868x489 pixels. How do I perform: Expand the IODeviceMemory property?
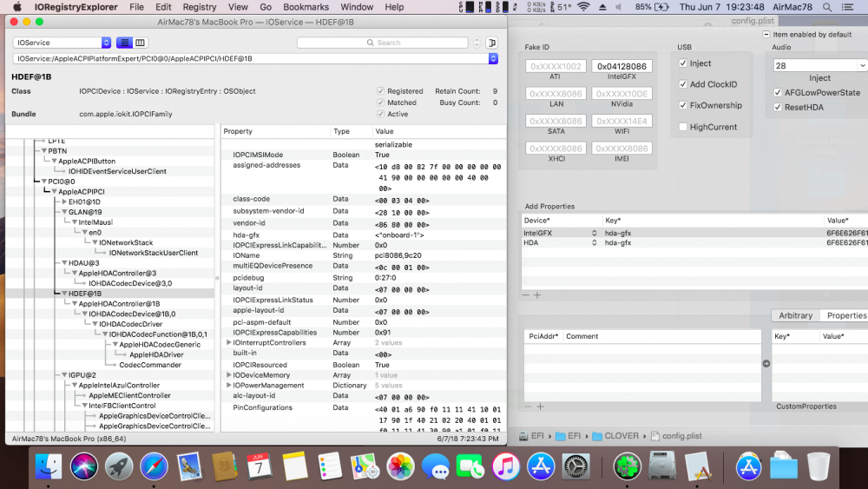pos(228,375)
